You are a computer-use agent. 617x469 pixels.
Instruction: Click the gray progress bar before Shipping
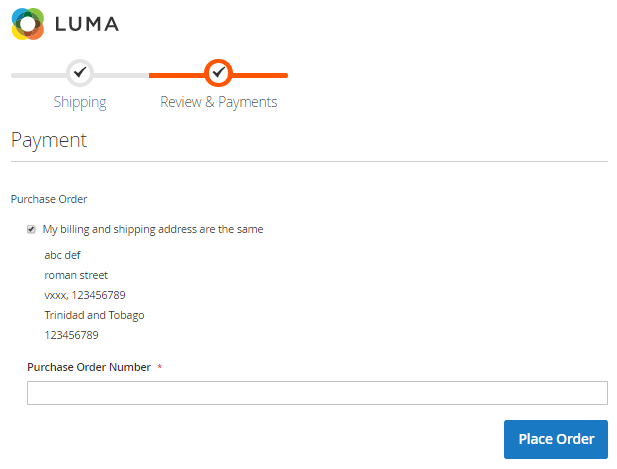pyautogui.click(x=39, y=75)
